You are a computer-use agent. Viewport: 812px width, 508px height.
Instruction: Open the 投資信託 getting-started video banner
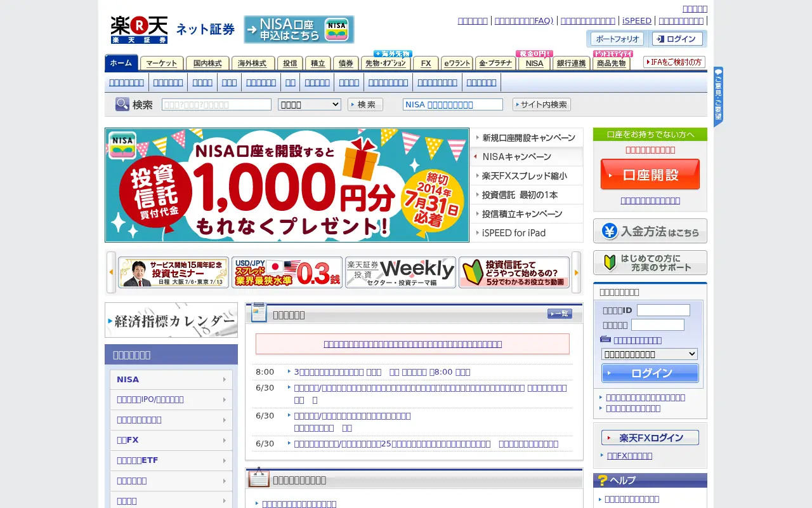click(x=514, y=272)
